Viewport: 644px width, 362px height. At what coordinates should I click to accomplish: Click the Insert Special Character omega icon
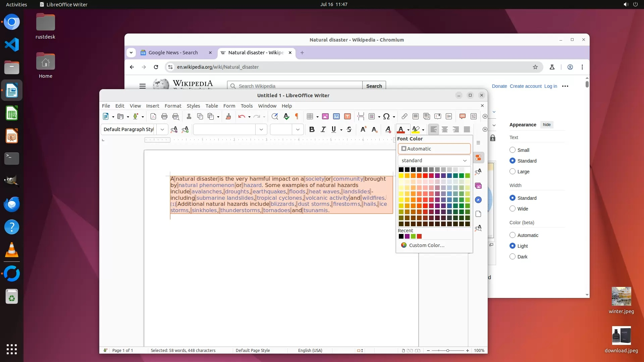point(386,116)
